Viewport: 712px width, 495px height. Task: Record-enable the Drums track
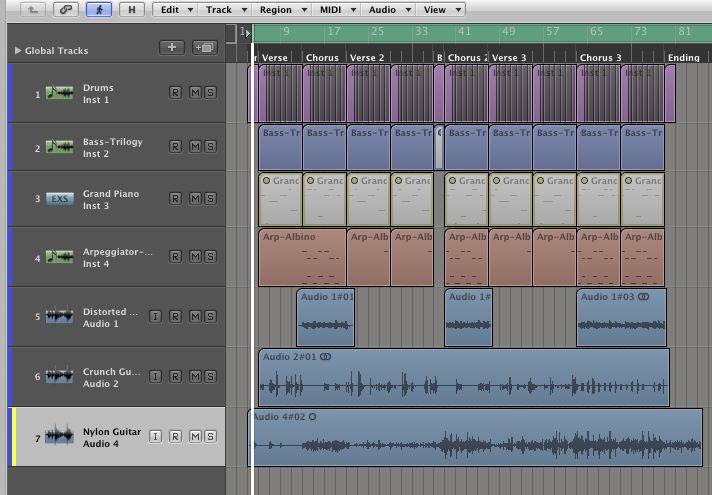(x=175, y=93)
